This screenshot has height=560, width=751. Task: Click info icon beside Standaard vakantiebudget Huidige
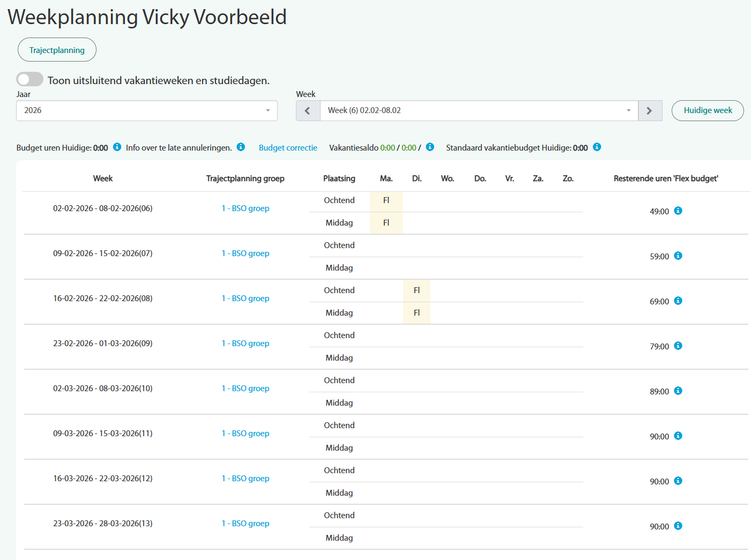pyautogui.click(x=597, y=147)
